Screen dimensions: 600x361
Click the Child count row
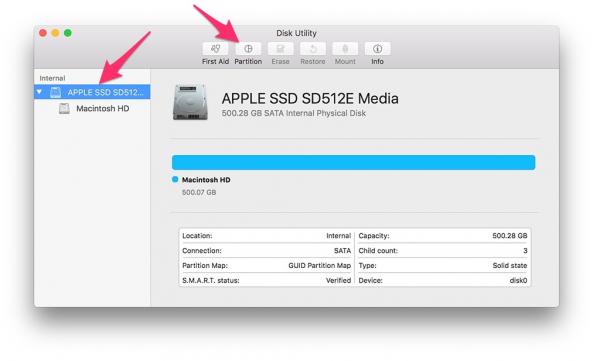click(443, 251)
